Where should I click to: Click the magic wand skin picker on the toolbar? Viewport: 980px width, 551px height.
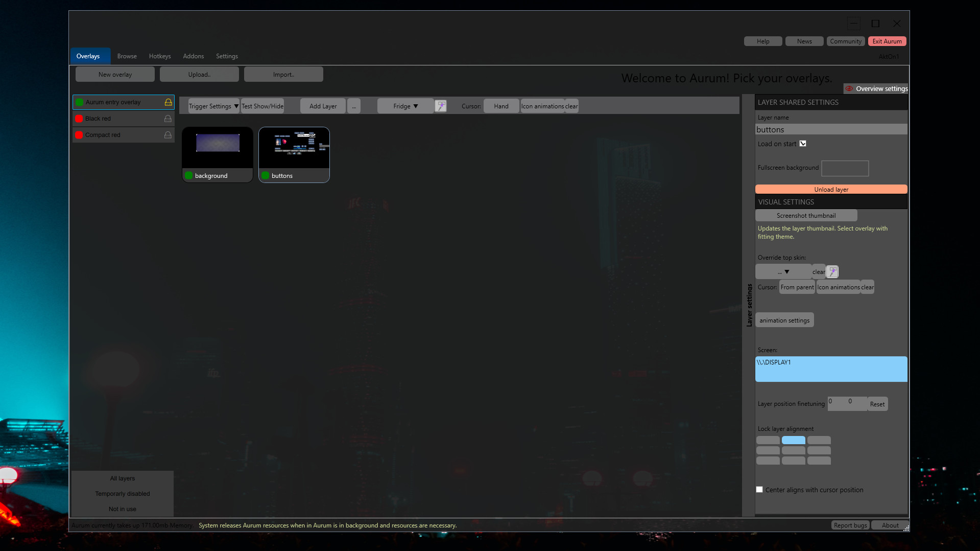[440, 106]
